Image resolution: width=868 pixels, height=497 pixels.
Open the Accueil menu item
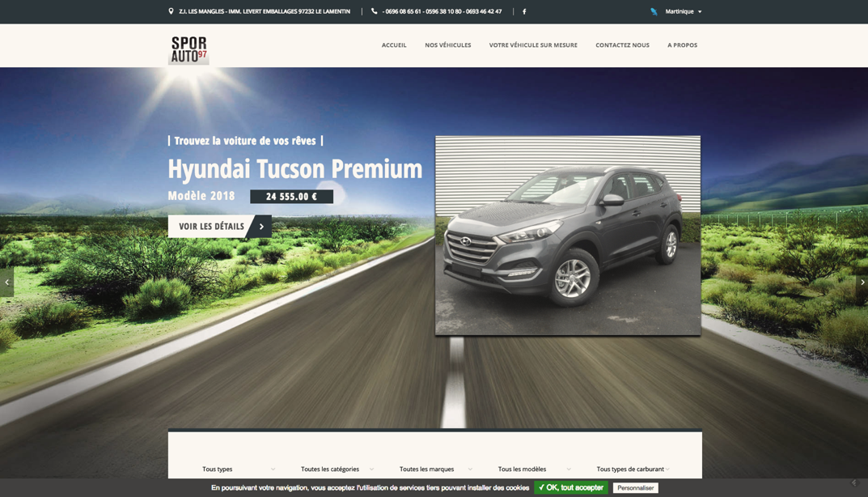pos(394,45)
